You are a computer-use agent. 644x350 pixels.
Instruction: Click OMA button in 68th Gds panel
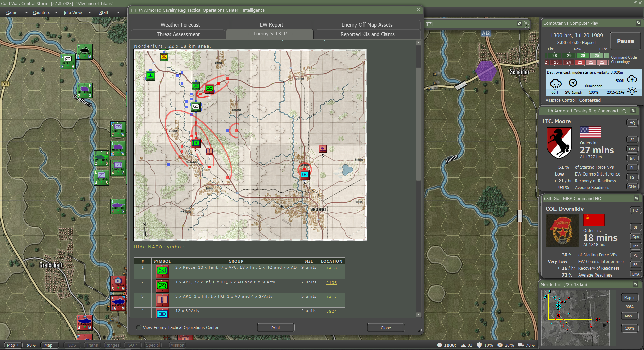click(x=636, y=274)
